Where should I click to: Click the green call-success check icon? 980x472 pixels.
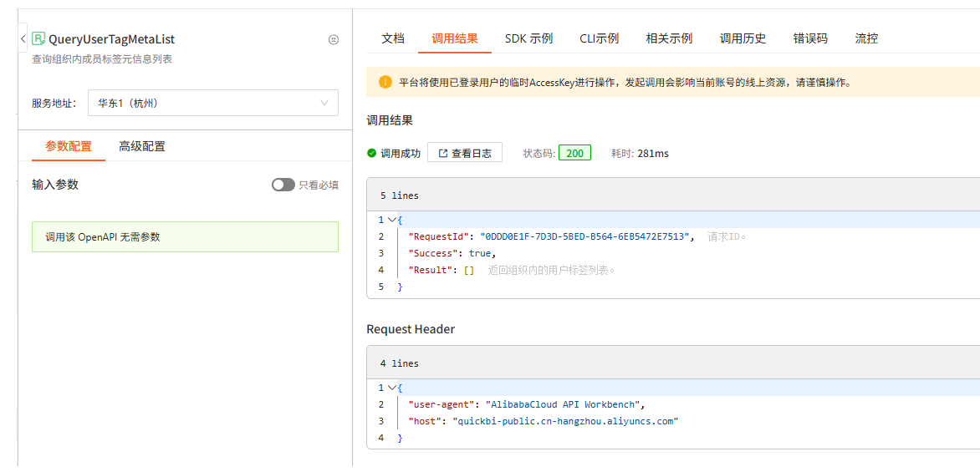371,153
